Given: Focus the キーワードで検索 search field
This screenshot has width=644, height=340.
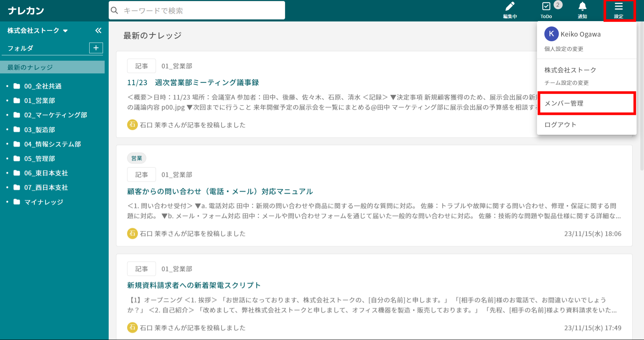Looking at the screenshot, I should (x=201, y=10).
